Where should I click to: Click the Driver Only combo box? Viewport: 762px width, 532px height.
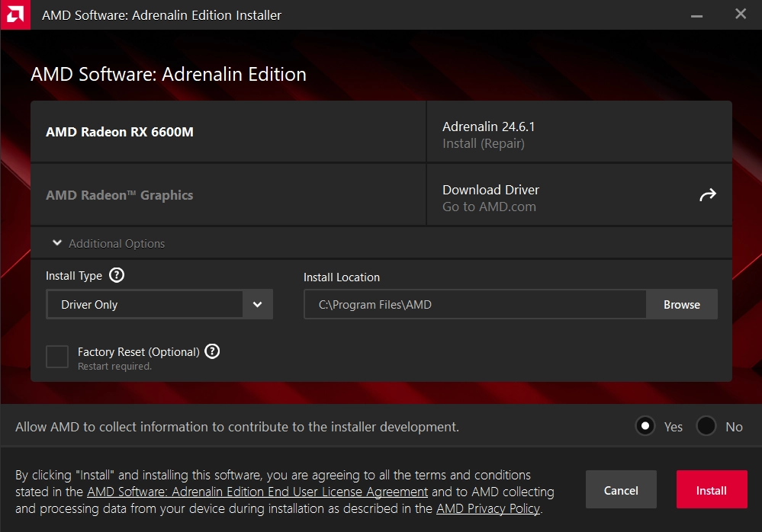[159, 304]
